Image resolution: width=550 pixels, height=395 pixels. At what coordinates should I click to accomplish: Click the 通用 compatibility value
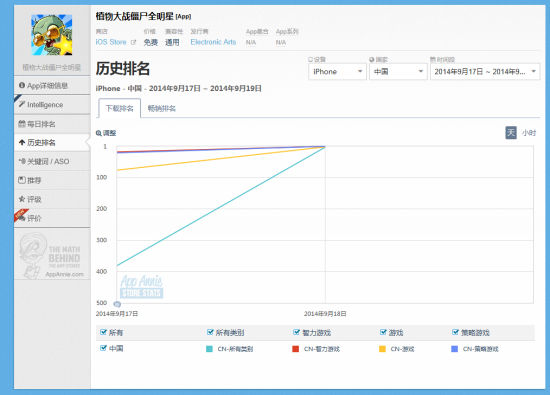coord(172,42)
